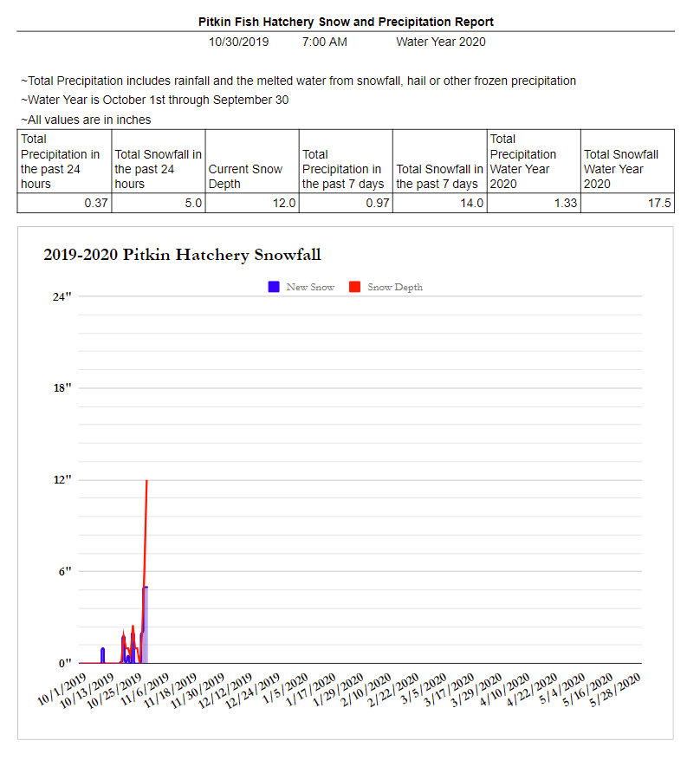The height and width of the screenshot is (773, 700).
Task: Click the 10/30/2019 report date
Action: click(x=239, y=42)
